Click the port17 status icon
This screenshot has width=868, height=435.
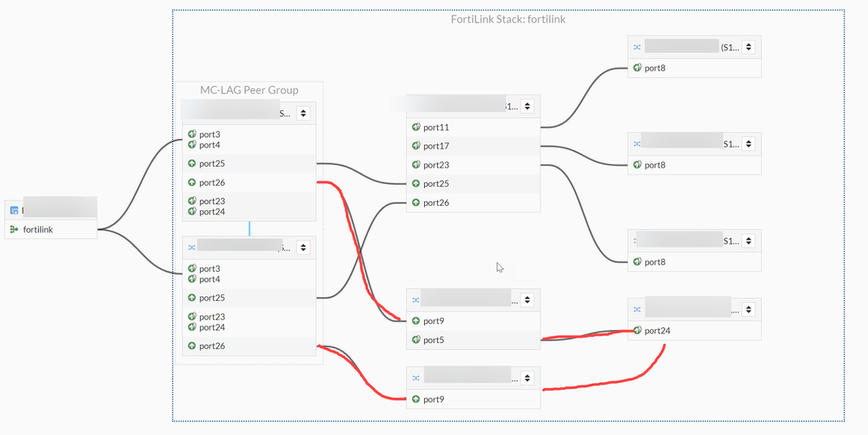tap(416, 146)
